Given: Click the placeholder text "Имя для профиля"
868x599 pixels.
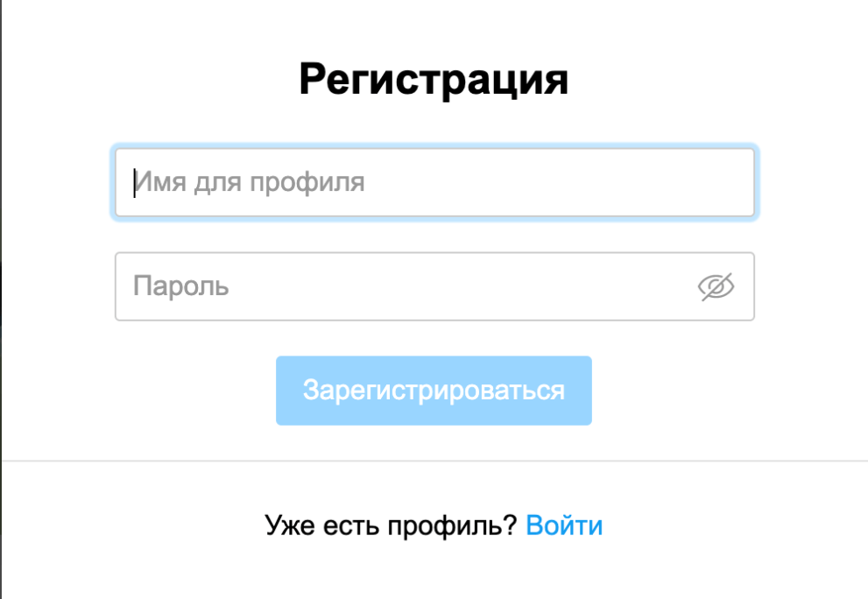Looking at the screenshot, I should (250, 182).
